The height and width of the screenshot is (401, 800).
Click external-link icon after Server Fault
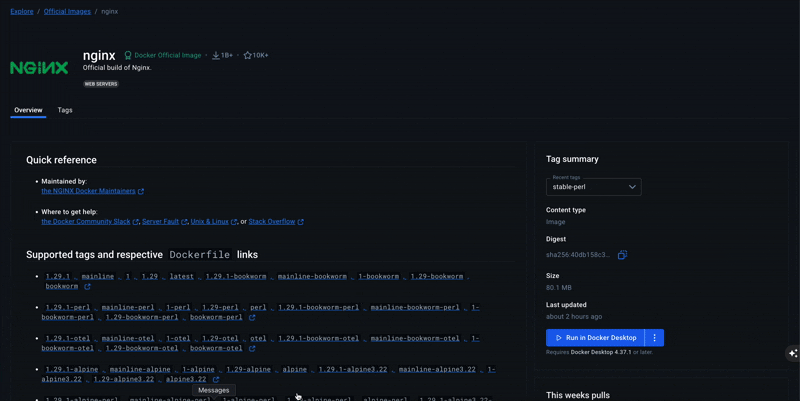pos(184,222)
